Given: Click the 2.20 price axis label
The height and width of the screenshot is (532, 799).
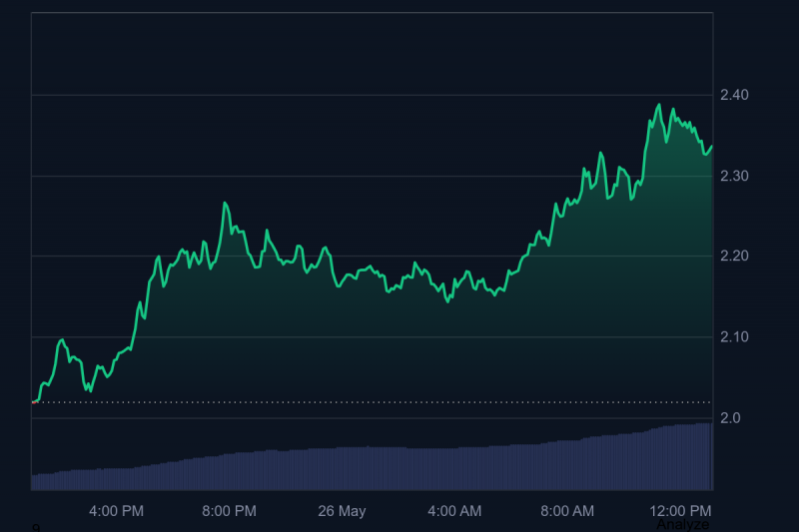Looking at the screenshot, I should [734, 256].
